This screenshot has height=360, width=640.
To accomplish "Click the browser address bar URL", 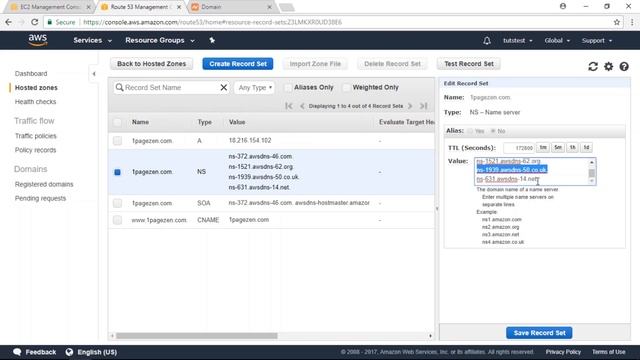I will click(x=213, y=22).
